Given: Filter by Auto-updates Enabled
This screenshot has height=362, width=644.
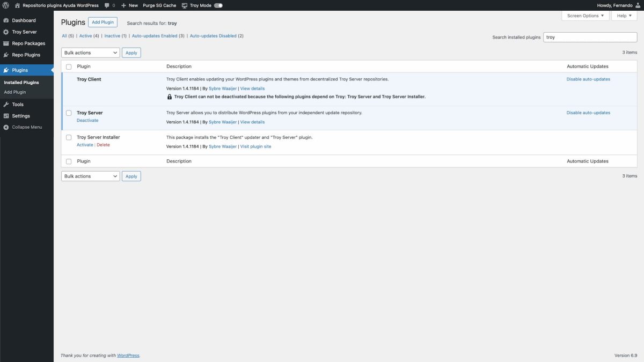Looking at the screenshot, I should (155, 36).
